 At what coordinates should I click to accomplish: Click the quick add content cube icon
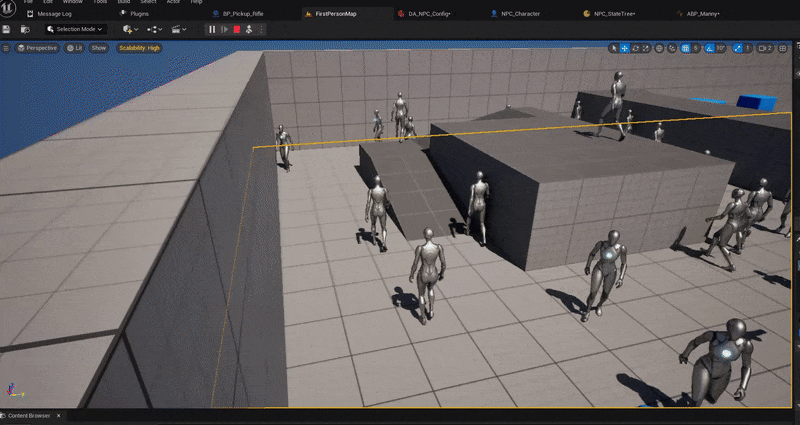pyautogui.click(x=127, y=29)
